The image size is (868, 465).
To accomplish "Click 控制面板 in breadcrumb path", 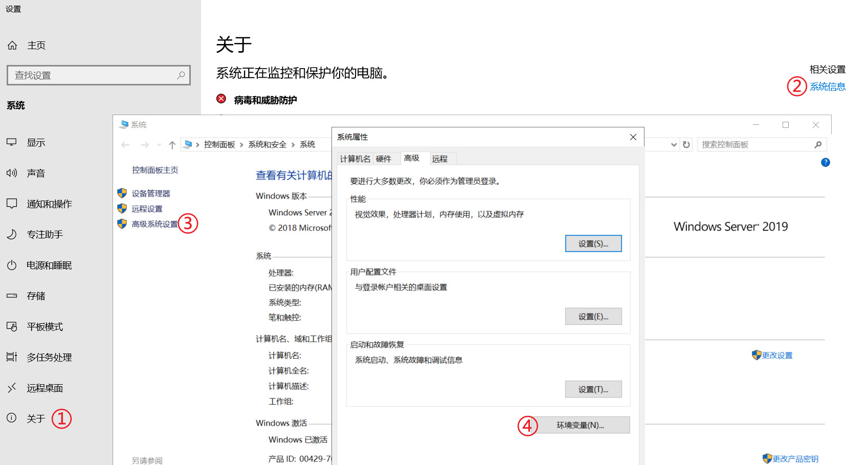I will click(219, 145).
